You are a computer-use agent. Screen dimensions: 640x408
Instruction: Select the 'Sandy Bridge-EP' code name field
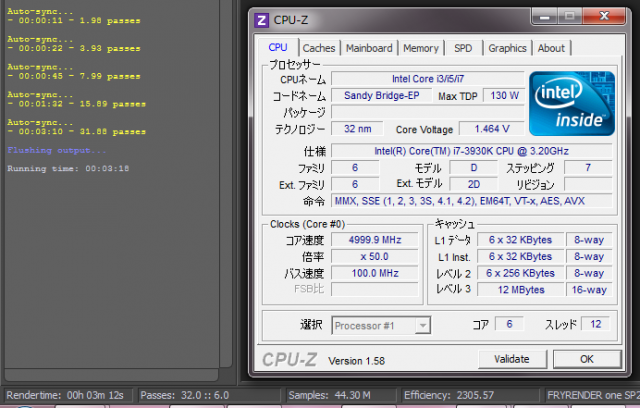382,95
